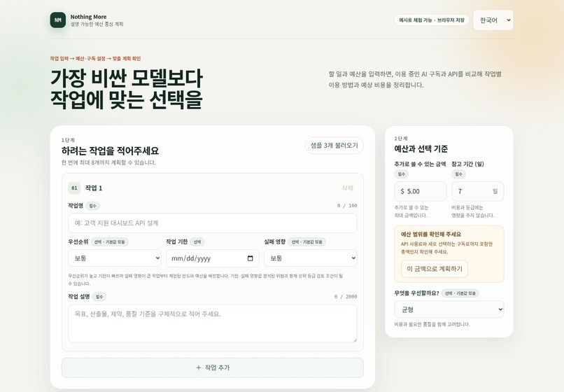Click the + 작업 추가 button
This screenshot has height=392, width=564.
[x=213, y=367]
